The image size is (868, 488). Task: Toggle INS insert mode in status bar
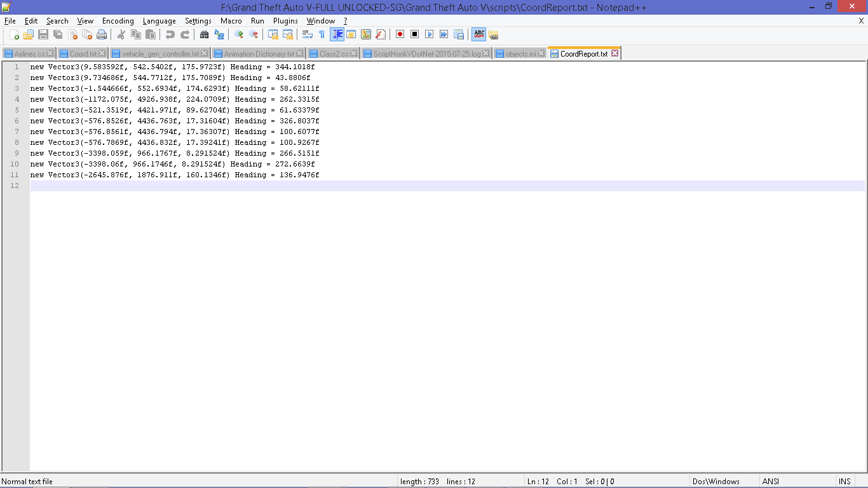click(844, 482)
